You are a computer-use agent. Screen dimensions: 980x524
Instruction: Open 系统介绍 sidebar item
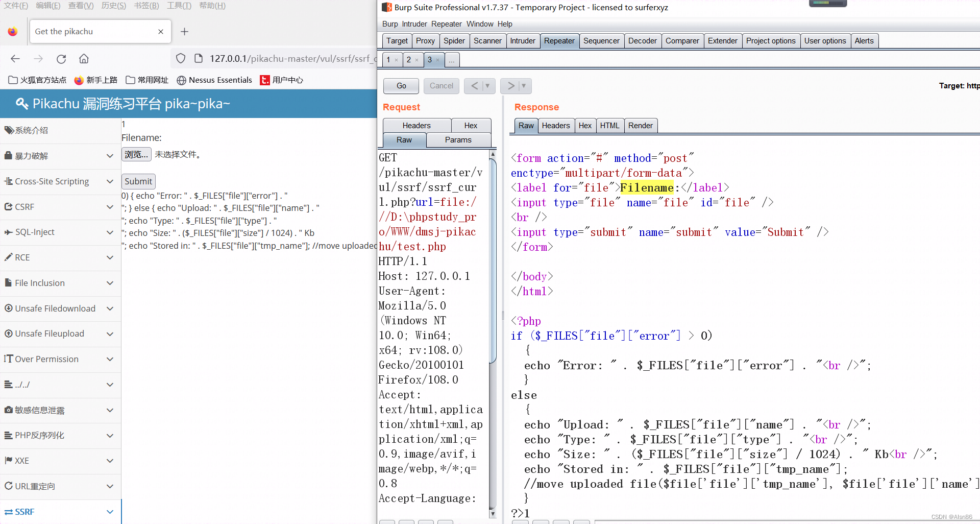(x=60, y=131)
